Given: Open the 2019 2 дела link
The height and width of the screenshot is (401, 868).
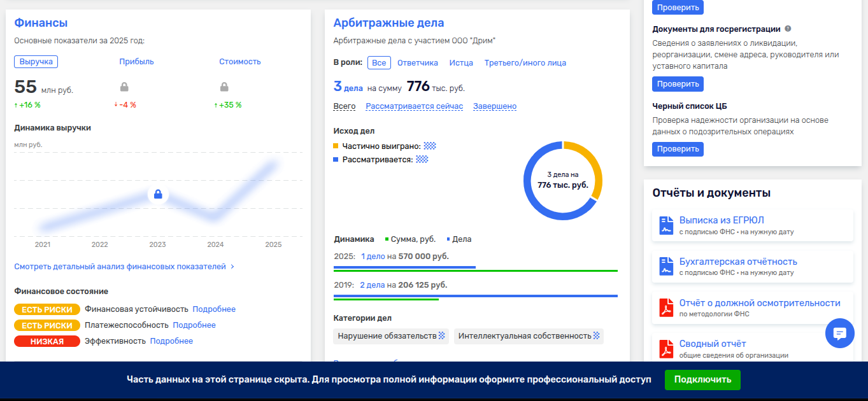Looking at the screenshot, I should 373,285.
